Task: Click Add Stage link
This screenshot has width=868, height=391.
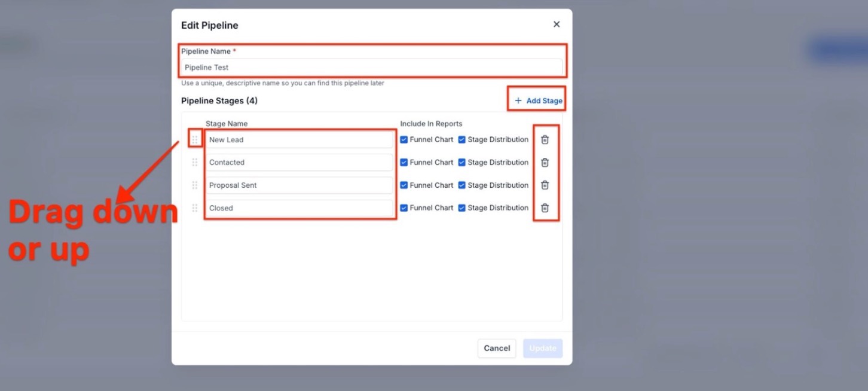Action: (x=538, y=100)
